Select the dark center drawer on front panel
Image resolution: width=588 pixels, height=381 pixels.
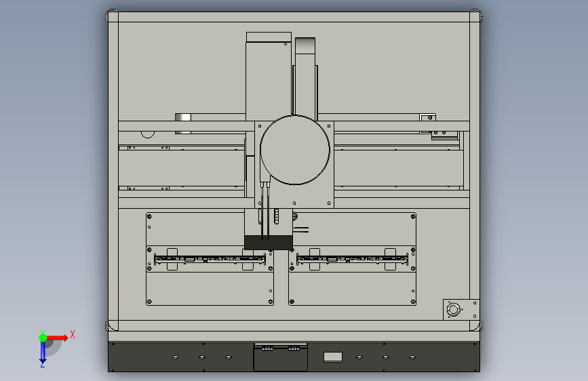click(x=281, y=358)
